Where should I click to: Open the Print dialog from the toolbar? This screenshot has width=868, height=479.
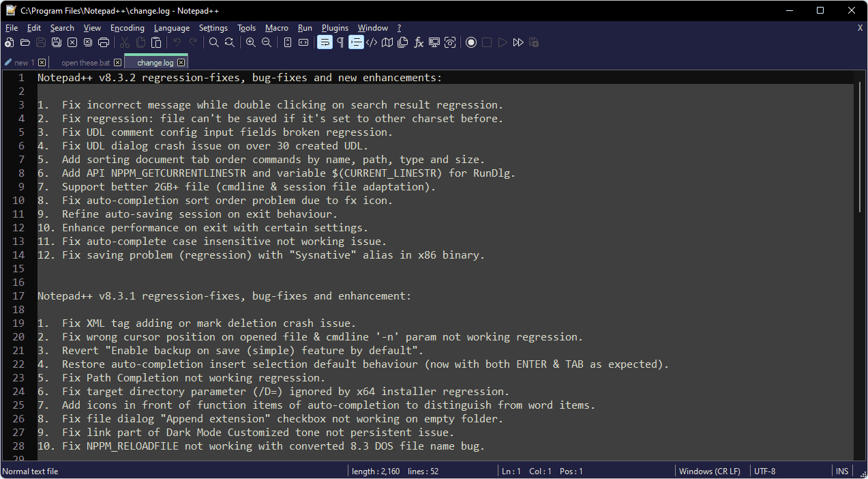104,42
